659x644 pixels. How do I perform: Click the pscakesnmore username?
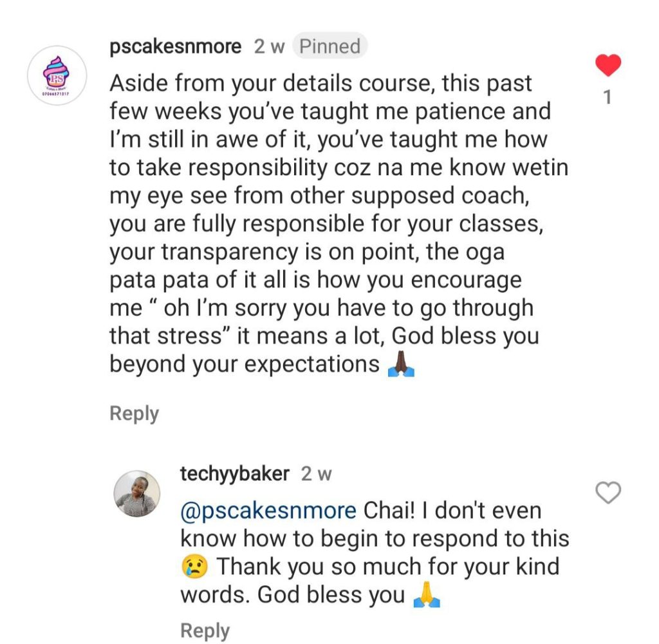176,46
